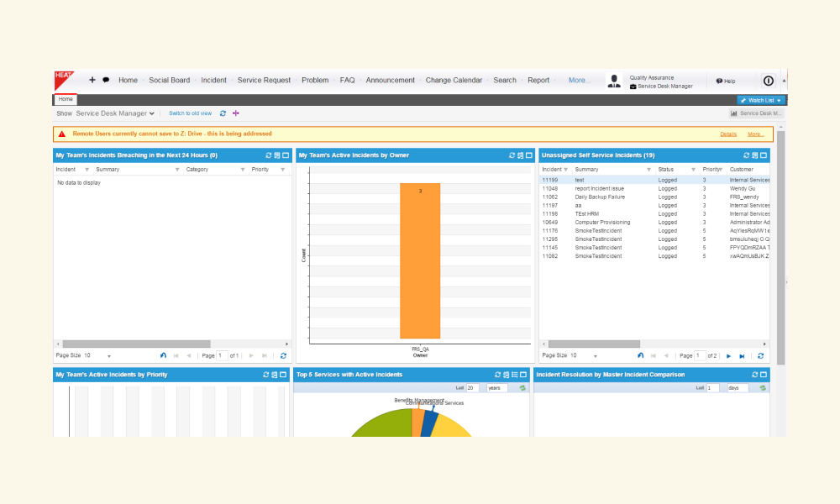Viewport: 840px width, 504px height.
Task: Export the Incidents Breaching panel data
Action: pyautogui.click(x=277, y=155)
